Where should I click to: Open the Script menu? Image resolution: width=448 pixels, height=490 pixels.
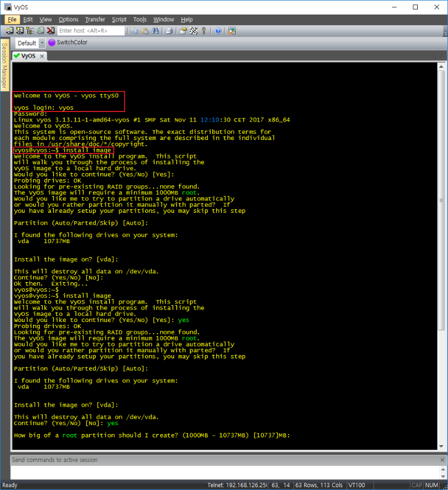(x=119, y=20)
